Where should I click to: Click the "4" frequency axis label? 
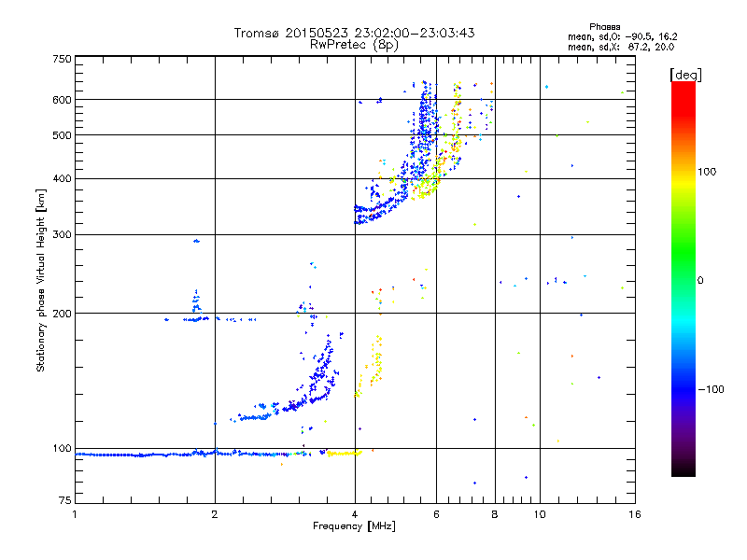click(x=355, y=514)
